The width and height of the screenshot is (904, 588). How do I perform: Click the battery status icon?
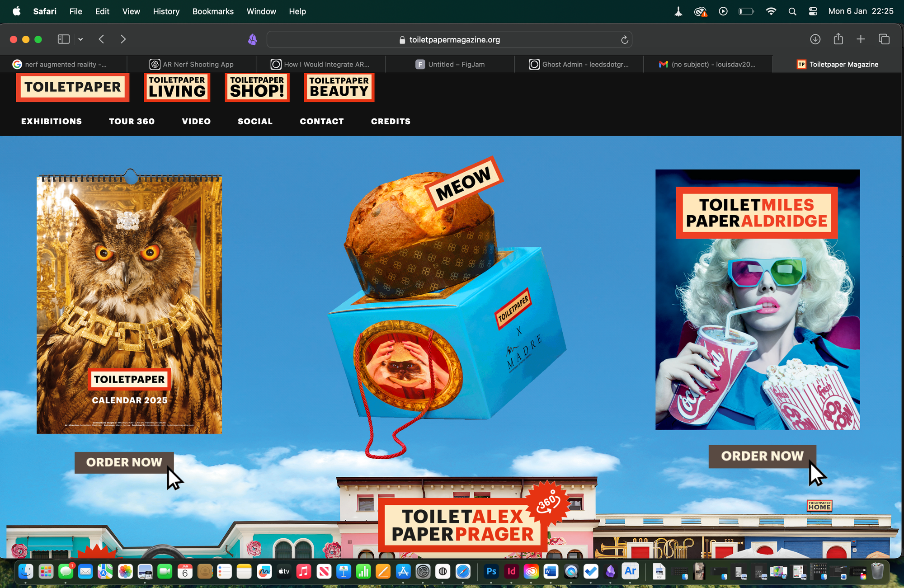point(746,11)
